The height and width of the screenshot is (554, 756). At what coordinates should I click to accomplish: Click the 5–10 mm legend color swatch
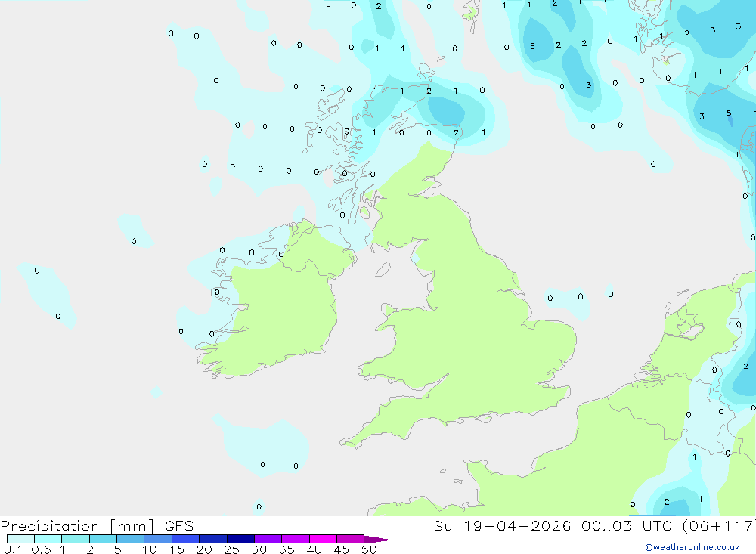[x=130, y=539]
